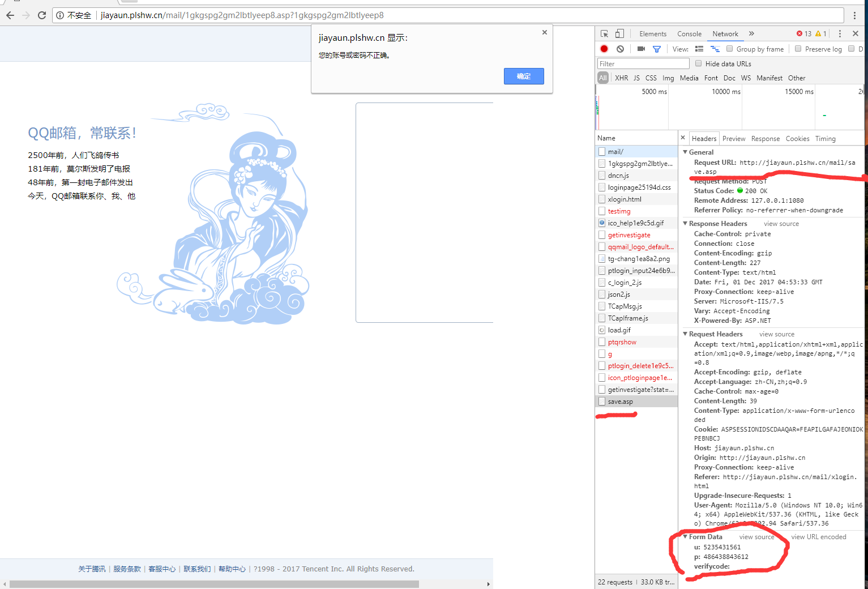Show overview with the waterfall view icon
Screen dimensions: 868x589
[715, 49]
